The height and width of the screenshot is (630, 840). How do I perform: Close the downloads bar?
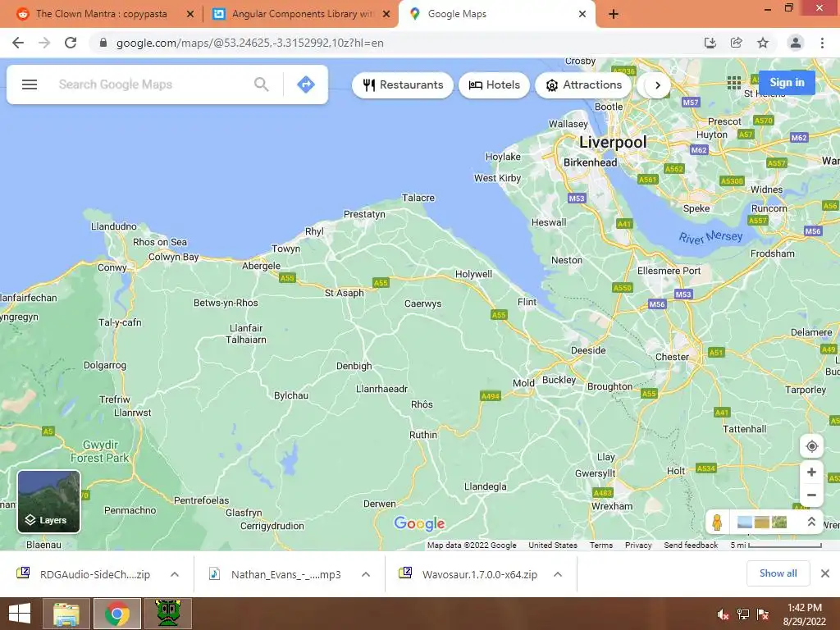[825, 573]
